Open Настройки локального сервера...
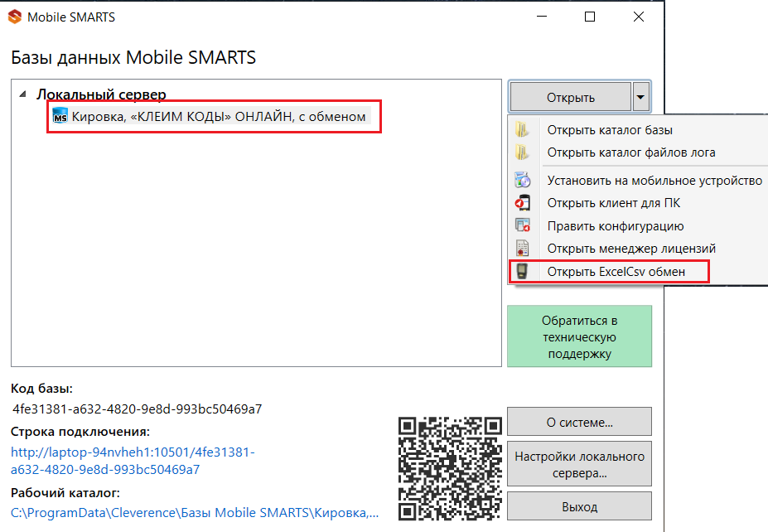Image resolution: width=768 pixels, height=532 pixels. [x=579, y=464]
